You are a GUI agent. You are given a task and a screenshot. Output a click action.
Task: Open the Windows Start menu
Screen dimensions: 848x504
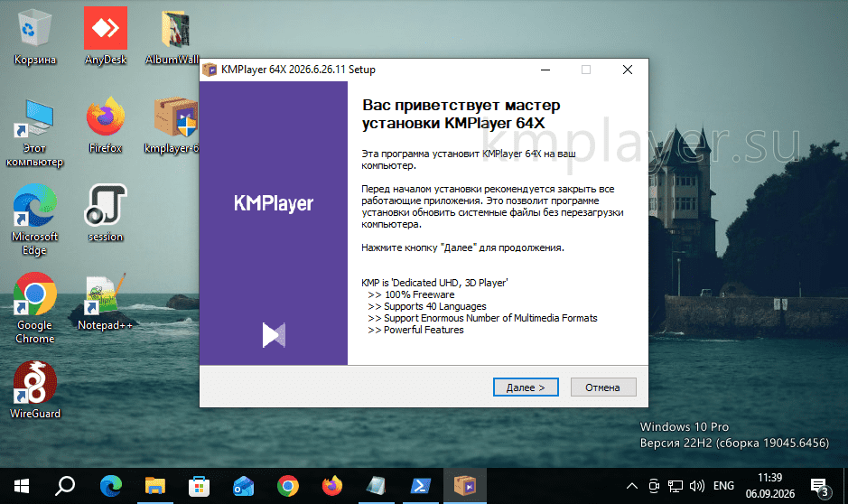22,486
